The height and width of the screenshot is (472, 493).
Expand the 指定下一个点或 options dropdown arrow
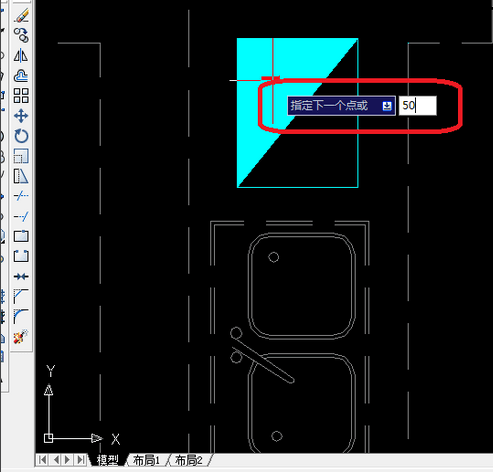point(387,106)
